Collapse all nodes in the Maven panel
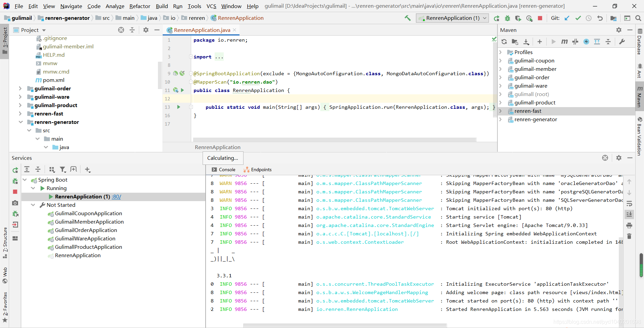644x328 pixels. (608, 42)
